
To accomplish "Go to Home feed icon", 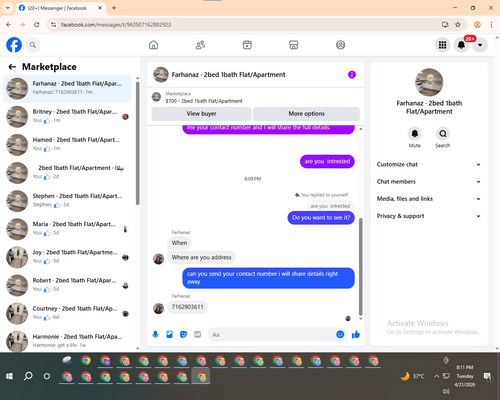I will pos(153,45).
